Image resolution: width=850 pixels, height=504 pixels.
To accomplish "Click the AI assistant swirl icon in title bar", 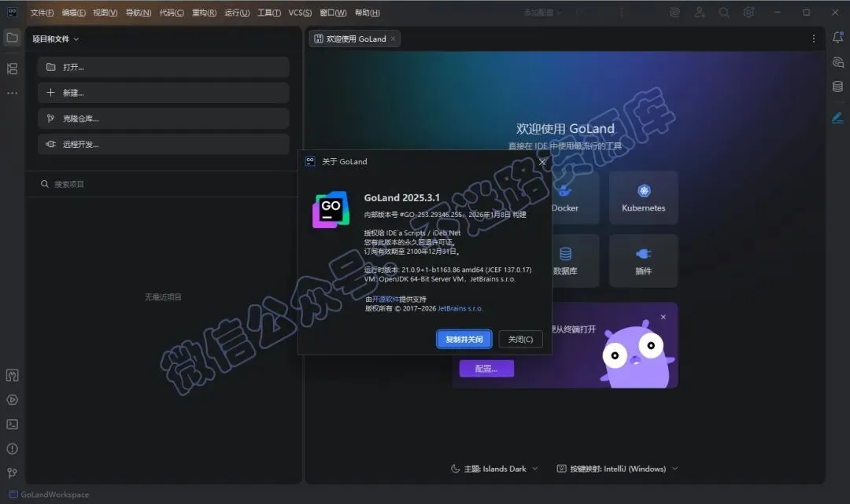I will coord(675,13).
